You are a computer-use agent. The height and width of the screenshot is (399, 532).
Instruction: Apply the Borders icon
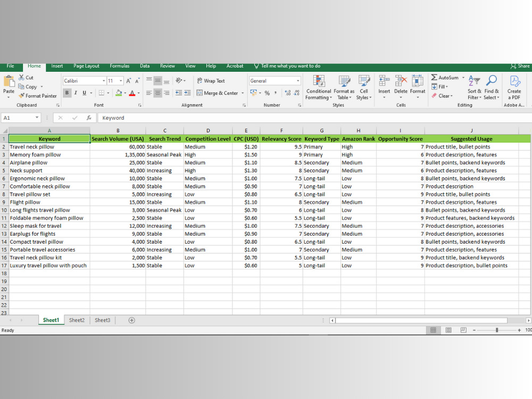click(x=102, y=93)
